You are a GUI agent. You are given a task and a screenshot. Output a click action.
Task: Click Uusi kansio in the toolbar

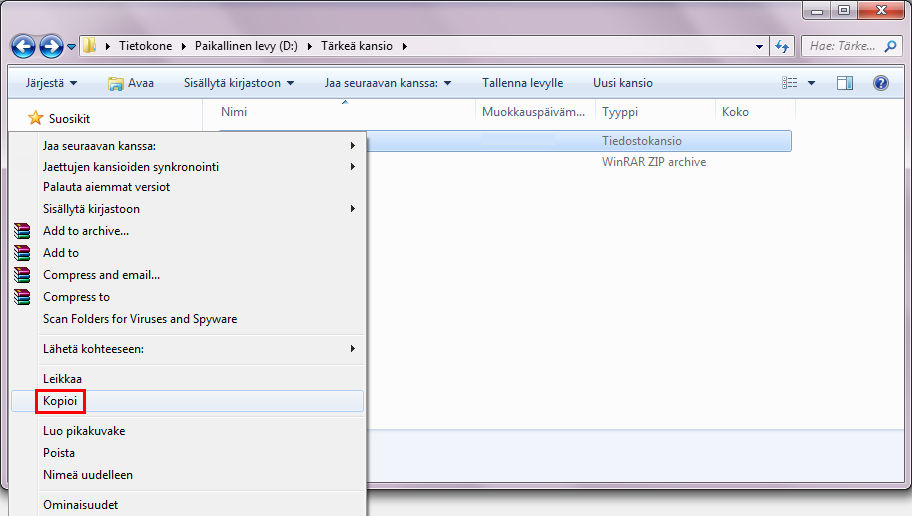[x=622, y=83]
